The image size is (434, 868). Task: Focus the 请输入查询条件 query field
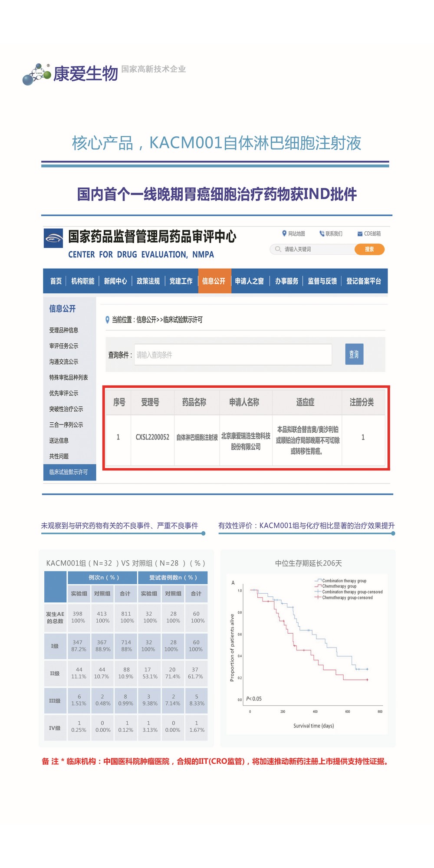(233, 355)
